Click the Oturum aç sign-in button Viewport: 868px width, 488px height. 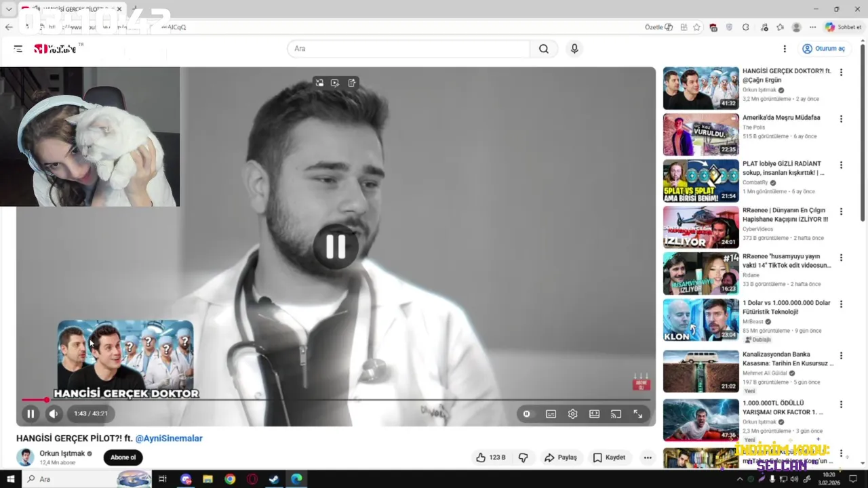click(x=823, y=49)
